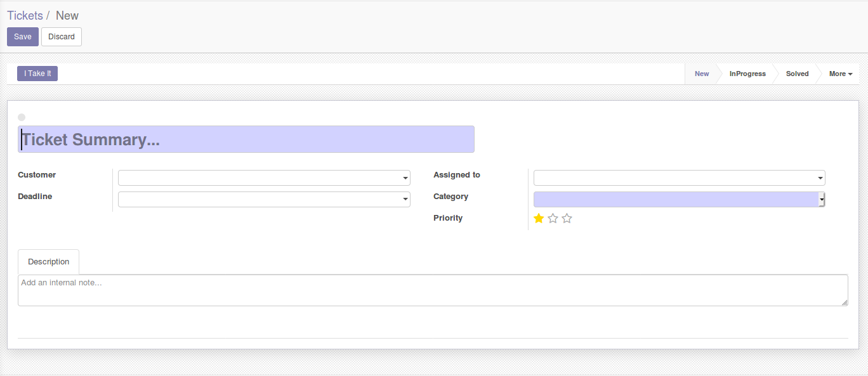
Task: Toggle the grey kanban state dot
Action: tap(22, 117)
